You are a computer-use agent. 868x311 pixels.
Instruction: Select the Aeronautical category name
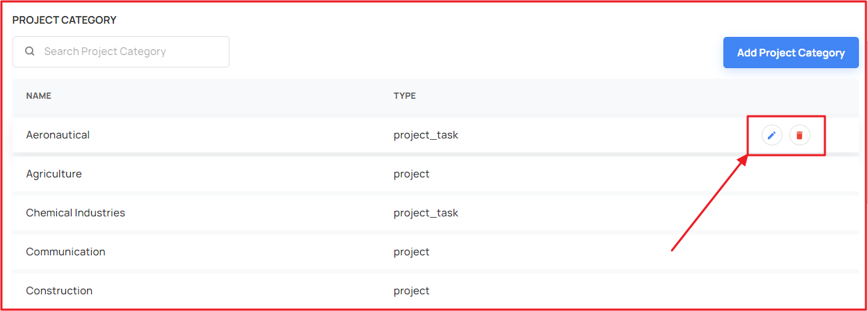pos(58,135)
